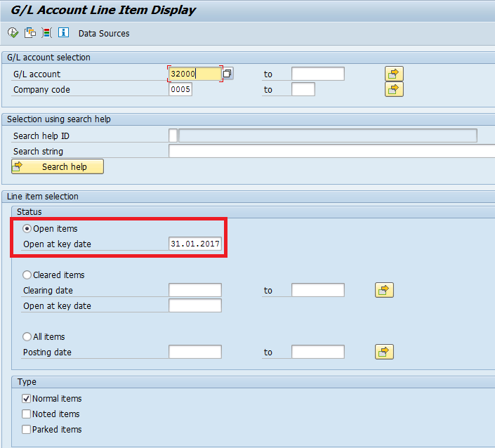Click the 'Selection using search help' group title
This screenshot has width=495, height=448.
tap(59, 119)
